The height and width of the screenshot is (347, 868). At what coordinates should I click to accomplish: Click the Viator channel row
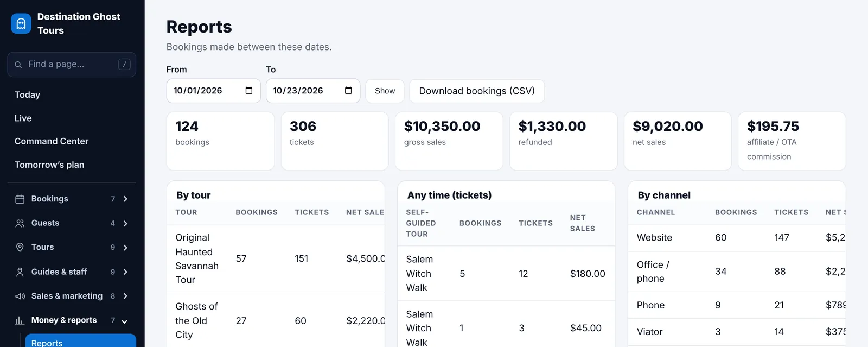coord(737,332)
